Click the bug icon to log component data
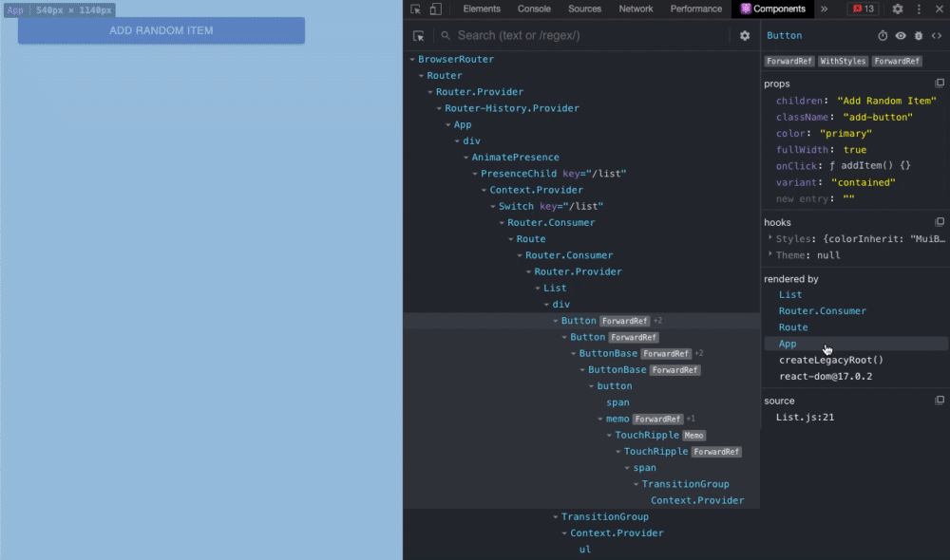The height and width of the screenshot is (560, 950). point(918,35)
